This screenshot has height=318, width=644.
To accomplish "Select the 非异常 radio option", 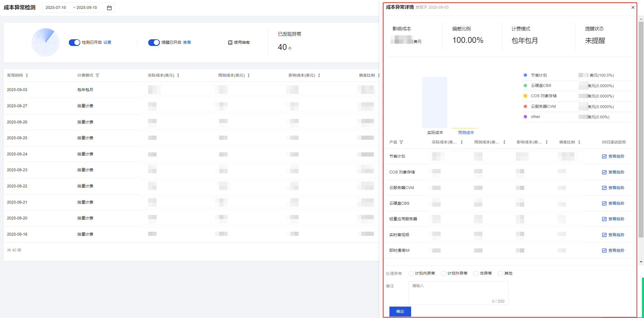I will pyautogui.click(x=476, y=273).
